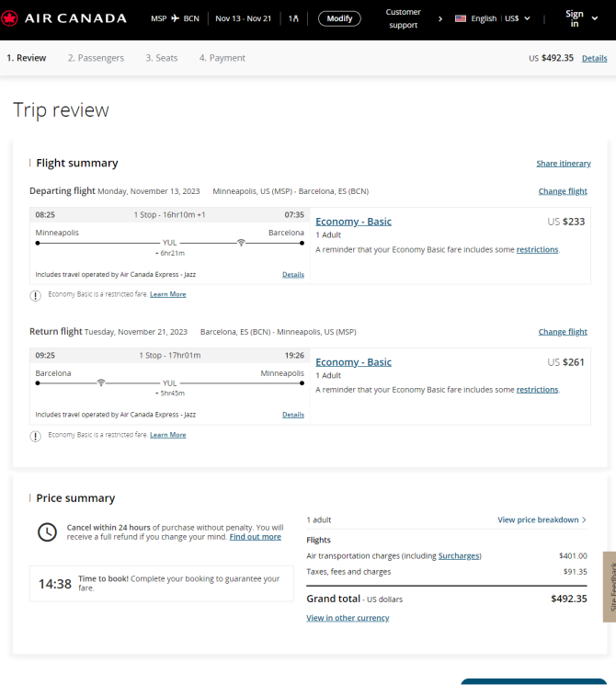Viewport: 616px width, 685px height.
Task: Select the 1. Review step
Action: pos(27,58)
